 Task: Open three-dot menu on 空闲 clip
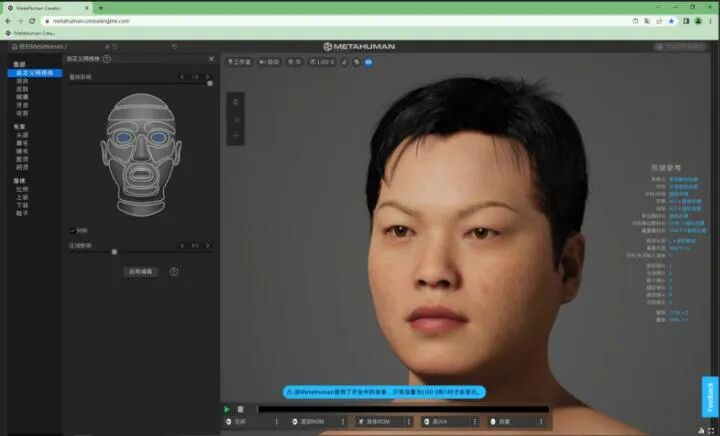click(x=276, y=421)
